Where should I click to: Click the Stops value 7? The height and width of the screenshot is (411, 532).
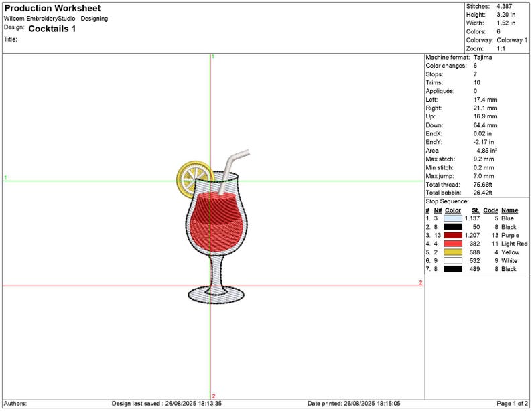coord(475,74)
